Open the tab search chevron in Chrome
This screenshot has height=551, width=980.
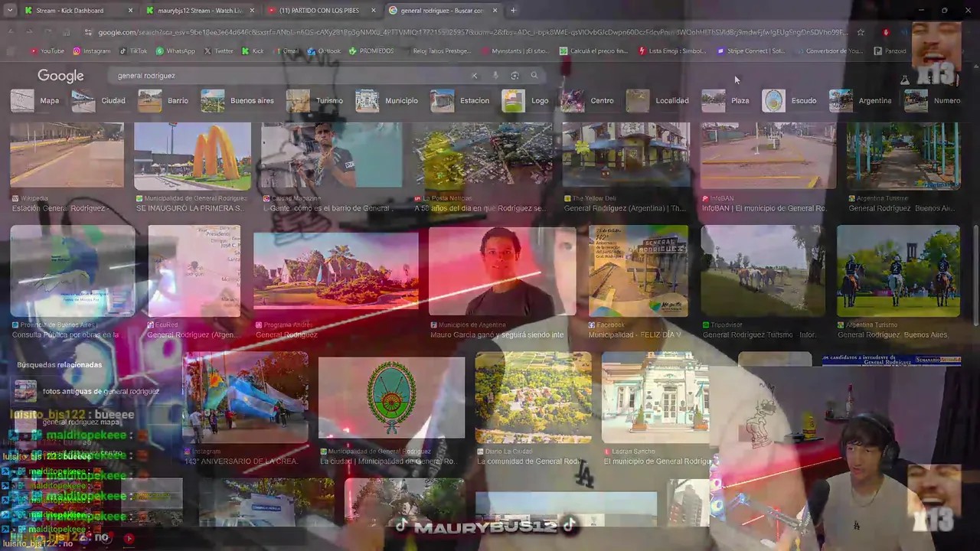pos(10,11)
